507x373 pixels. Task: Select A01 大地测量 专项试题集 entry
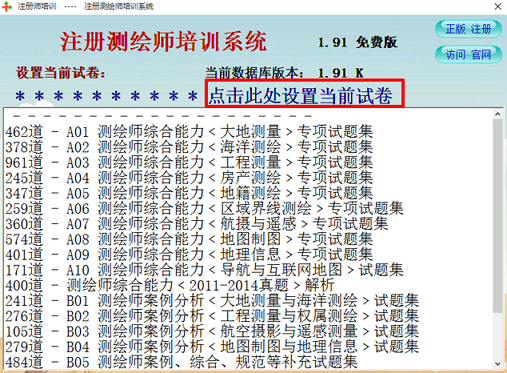click(x=189, y=132)
